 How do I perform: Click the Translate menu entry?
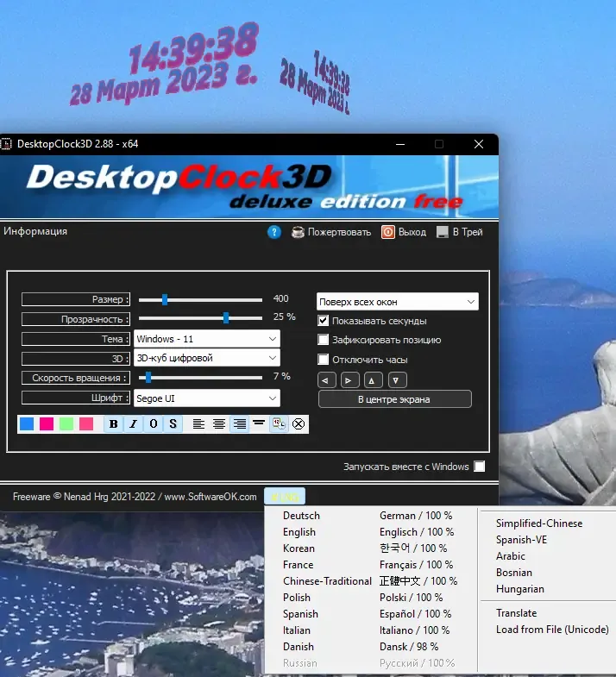coord(517,613)
